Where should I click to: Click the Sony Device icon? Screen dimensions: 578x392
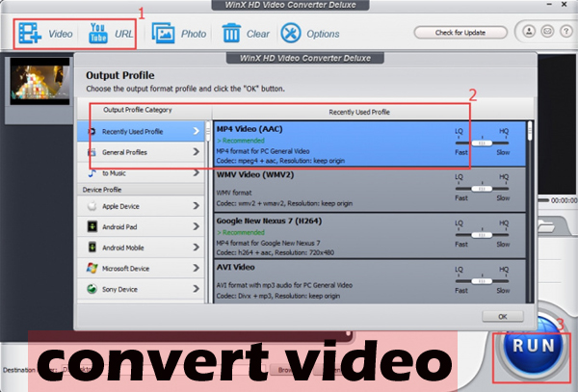coord(92,289)
